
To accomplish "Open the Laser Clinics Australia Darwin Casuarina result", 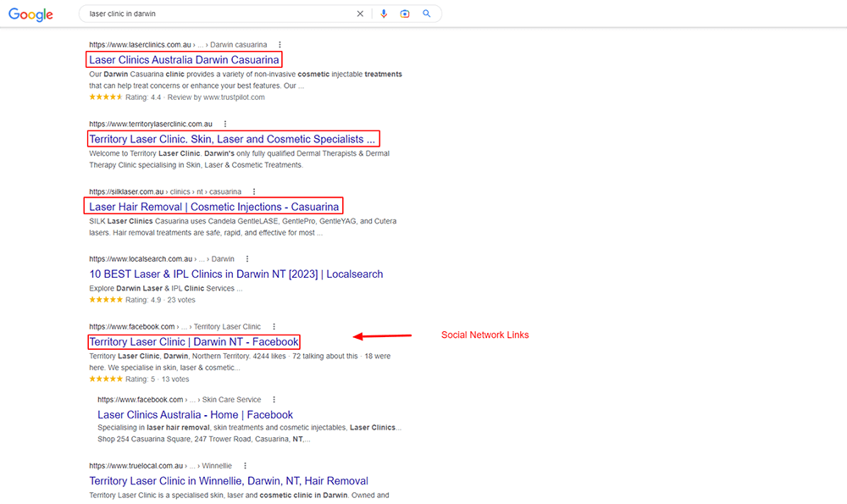I will coord(184,60).
